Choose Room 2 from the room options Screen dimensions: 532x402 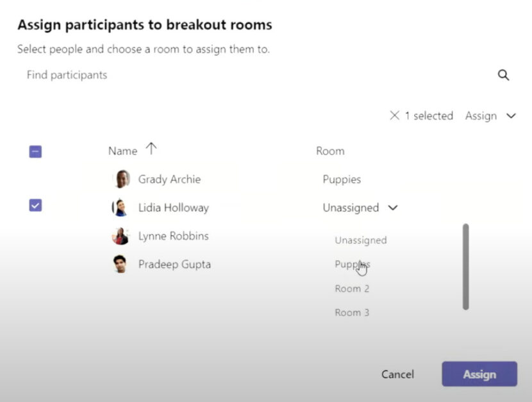[x=352, y=289]
